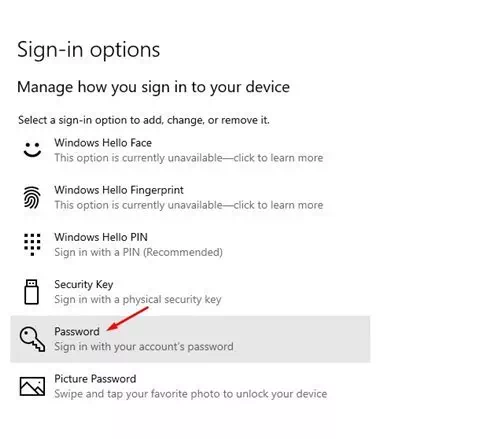
Task: Open the highlighted Password option
Action: click(190, 339)
